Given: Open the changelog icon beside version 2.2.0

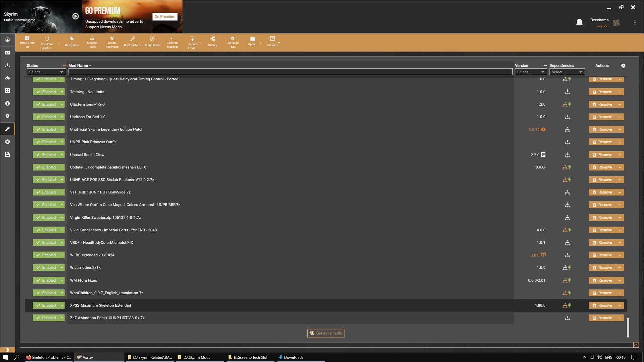Looking at the screenshot, I should coord(543,155).
